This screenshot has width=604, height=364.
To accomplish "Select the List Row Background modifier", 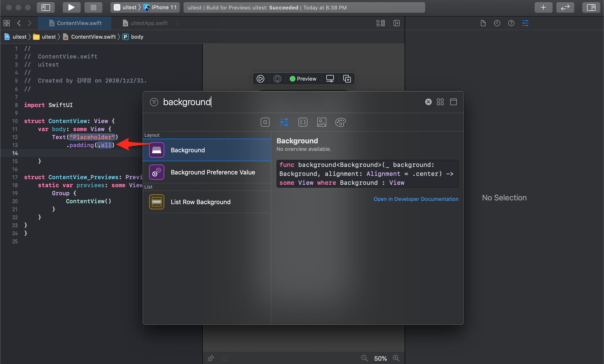I will 200,202.
